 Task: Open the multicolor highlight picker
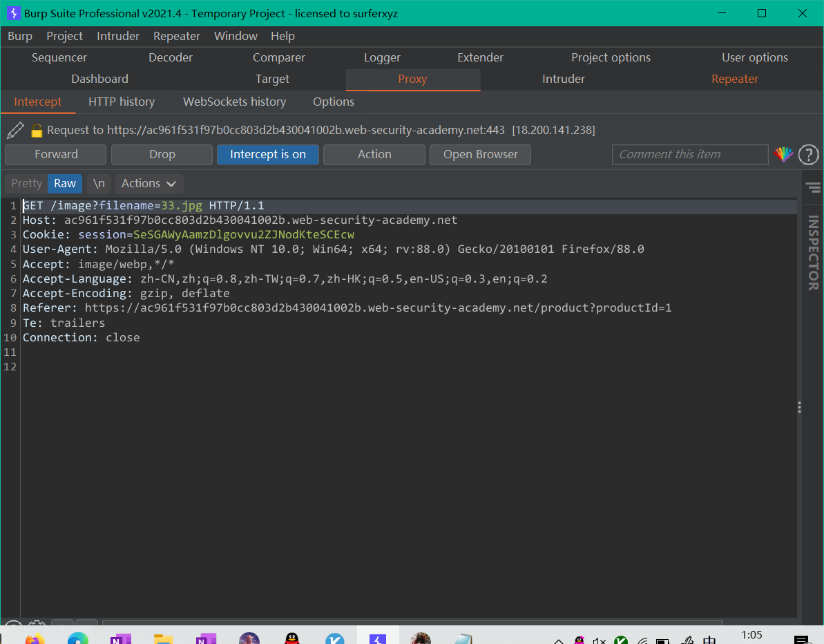(783, 155)
